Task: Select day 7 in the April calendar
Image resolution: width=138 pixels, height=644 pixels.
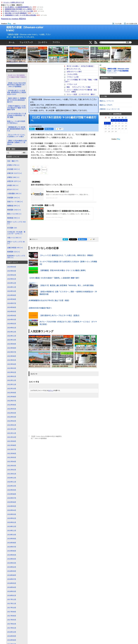Action: click(x=109, y=123)
